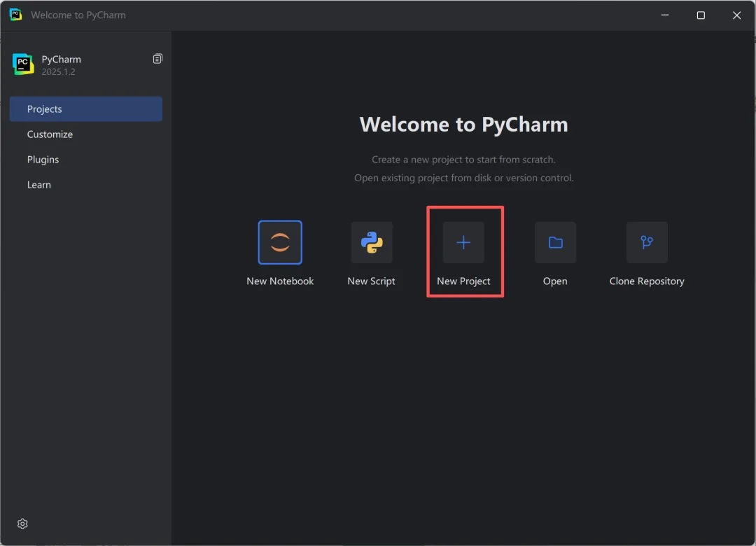
Task: Click "Open existing project from disk or version control."
Action: click(464, 178)
